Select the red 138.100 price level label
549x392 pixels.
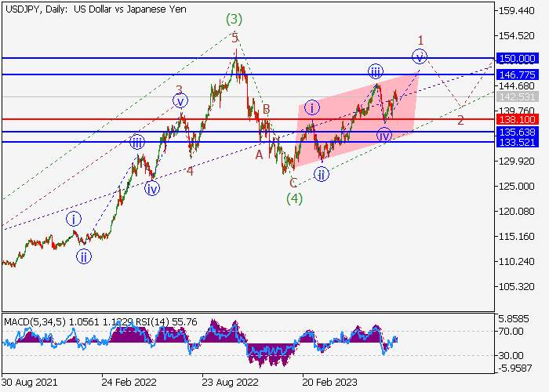point(518,120)
